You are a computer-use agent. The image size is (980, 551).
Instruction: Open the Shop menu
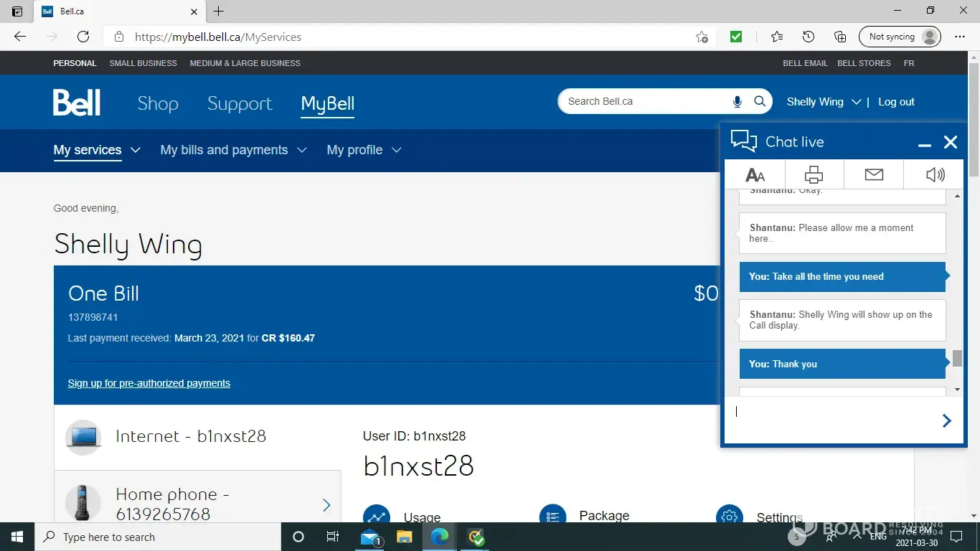click(x=158, y=103)
